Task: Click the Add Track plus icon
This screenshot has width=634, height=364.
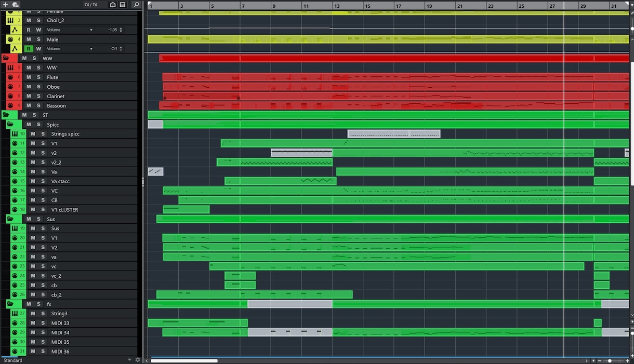Action: pyautogui.click(x=6, y=5)
